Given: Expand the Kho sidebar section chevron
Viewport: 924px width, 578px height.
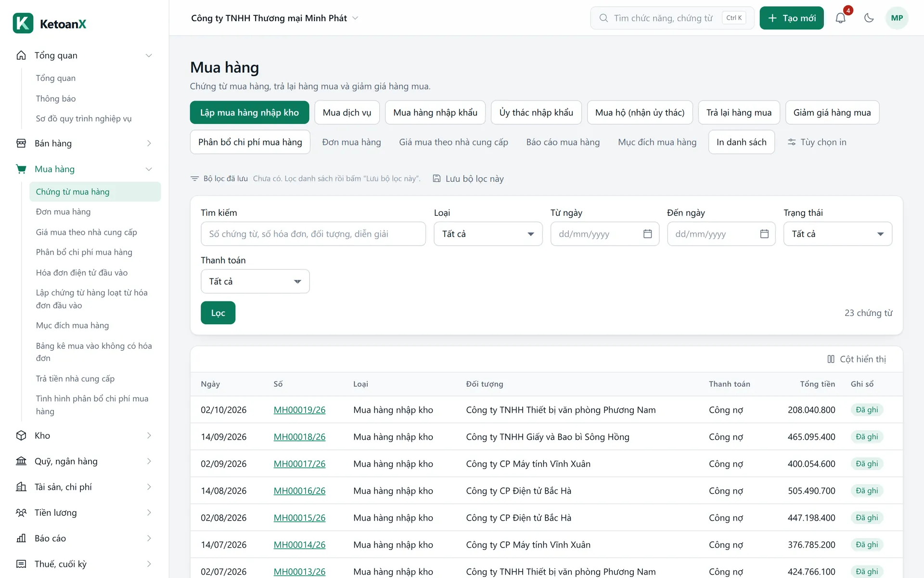Looking at the screenshot, I should [149, 435].
